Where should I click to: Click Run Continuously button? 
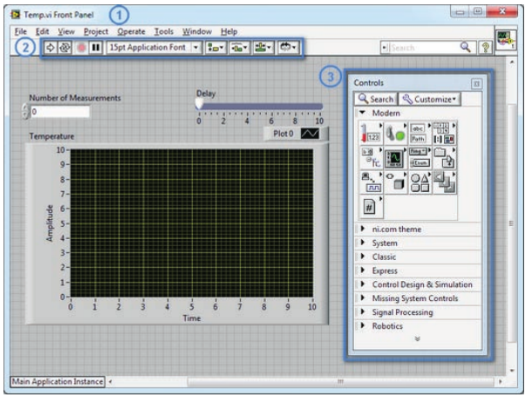(65, 47)
